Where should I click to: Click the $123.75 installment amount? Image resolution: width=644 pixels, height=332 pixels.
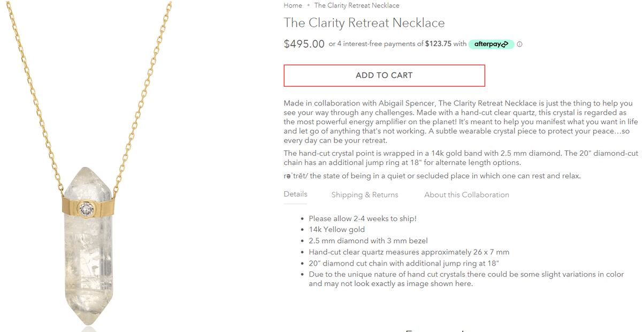438,44
